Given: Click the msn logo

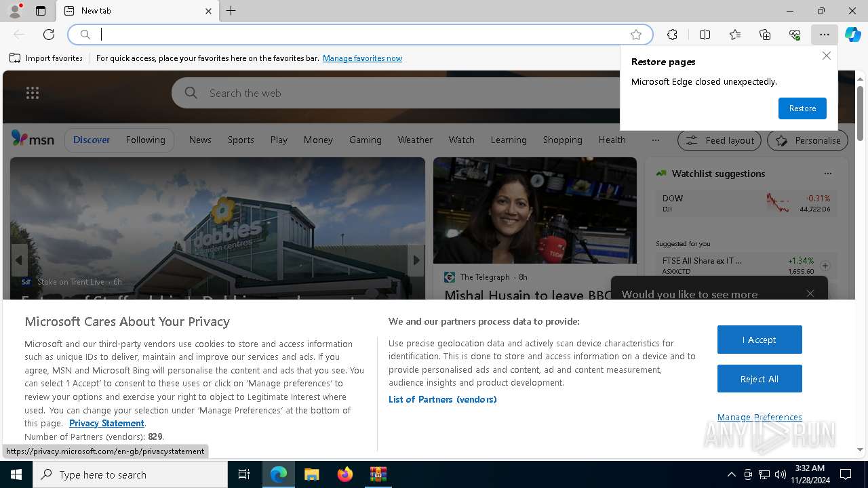Looking at the screenshot, I should click(33, 139).
